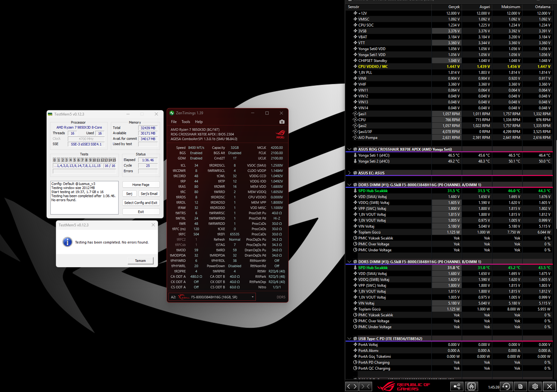This screenshot has height=392, width=557.
Task: Click the ROG logo in ZenTimings
Action: [280, 134]
